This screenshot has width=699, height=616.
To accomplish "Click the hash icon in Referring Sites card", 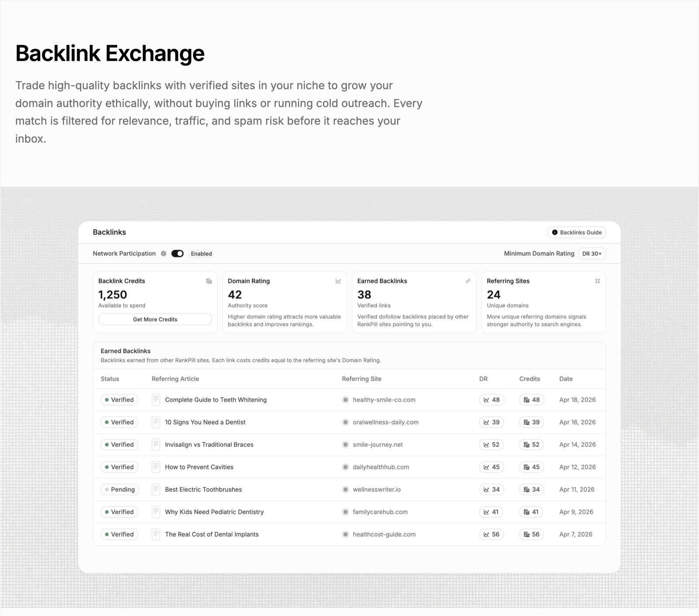I will [597, 281].
